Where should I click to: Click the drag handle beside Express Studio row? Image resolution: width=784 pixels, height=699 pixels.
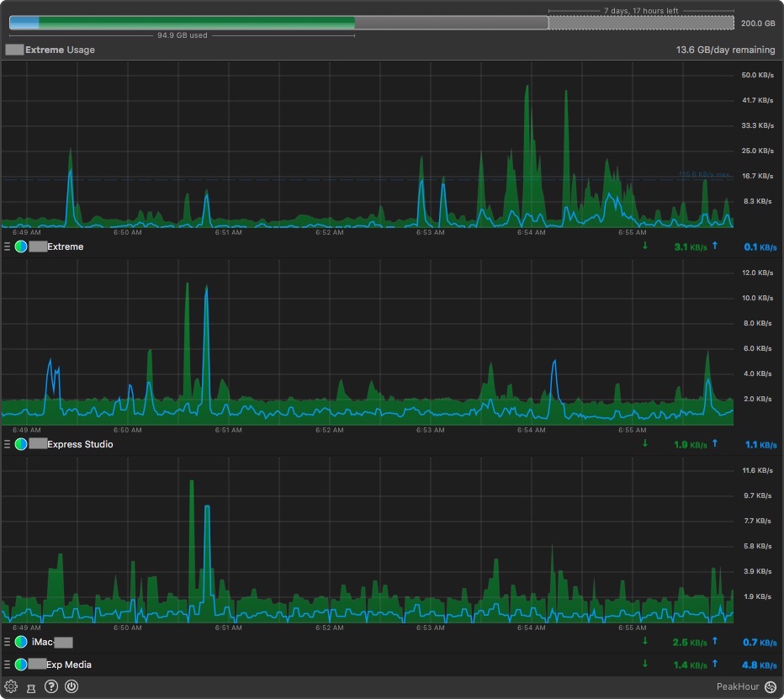[x=7, y=444]
